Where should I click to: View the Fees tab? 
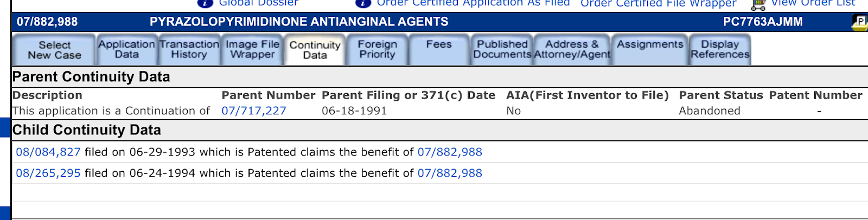[x=439, y=49]
